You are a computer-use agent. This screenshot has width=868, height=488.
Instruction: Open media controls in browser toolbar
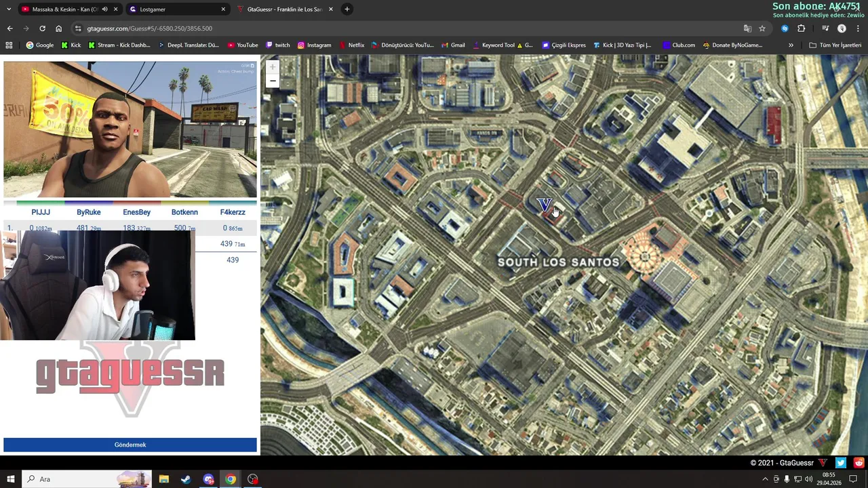click(825, 28)
